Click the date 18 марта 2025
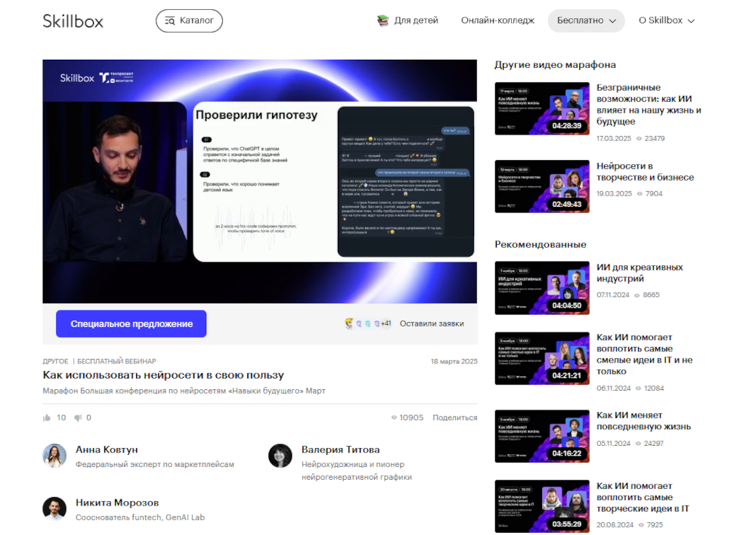The height and width of the screenshot is (535, 756). point(454,361)
